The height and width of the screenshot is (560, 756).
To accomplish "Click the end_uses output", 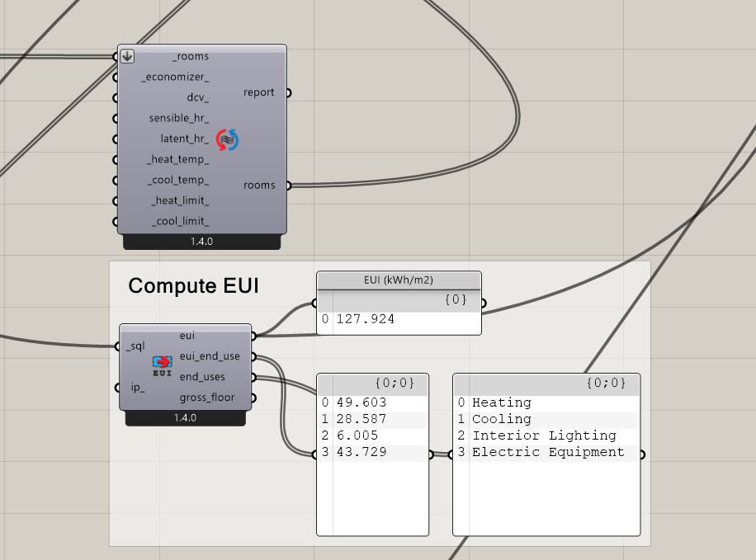I will coord(202,377).
